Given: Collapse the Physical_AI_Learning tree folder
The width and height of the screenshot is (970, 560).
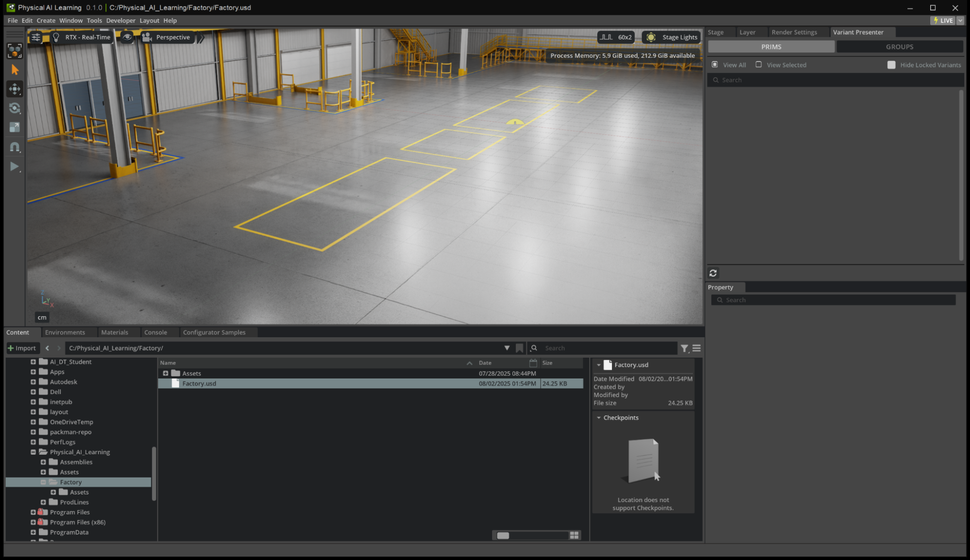Looking at the screenshot, I should (33, 452).
